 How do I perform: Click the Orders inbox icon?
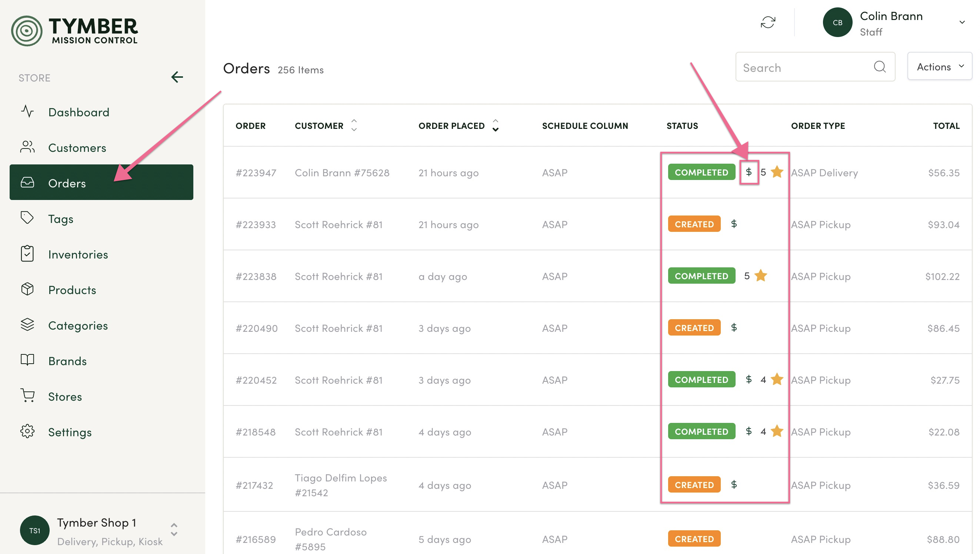click(27, 183)
